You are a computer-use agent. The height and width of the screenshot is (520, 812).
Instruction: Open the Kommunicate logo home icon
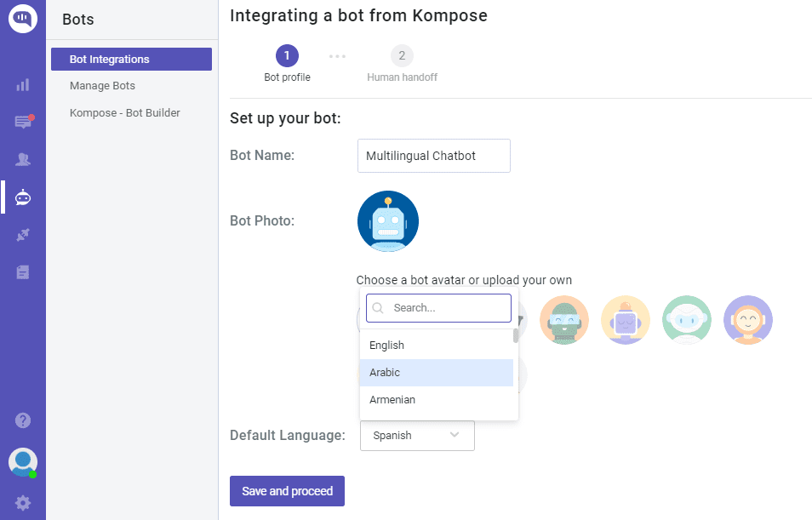(x=23, y=19)
